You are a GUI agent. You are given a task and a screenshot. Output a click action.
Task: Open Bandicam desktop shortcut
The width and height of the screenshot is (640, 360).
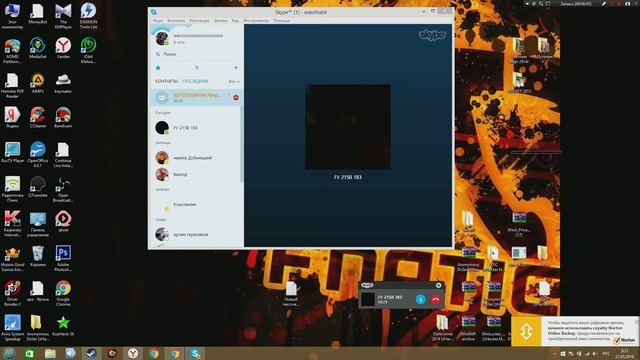63,118
